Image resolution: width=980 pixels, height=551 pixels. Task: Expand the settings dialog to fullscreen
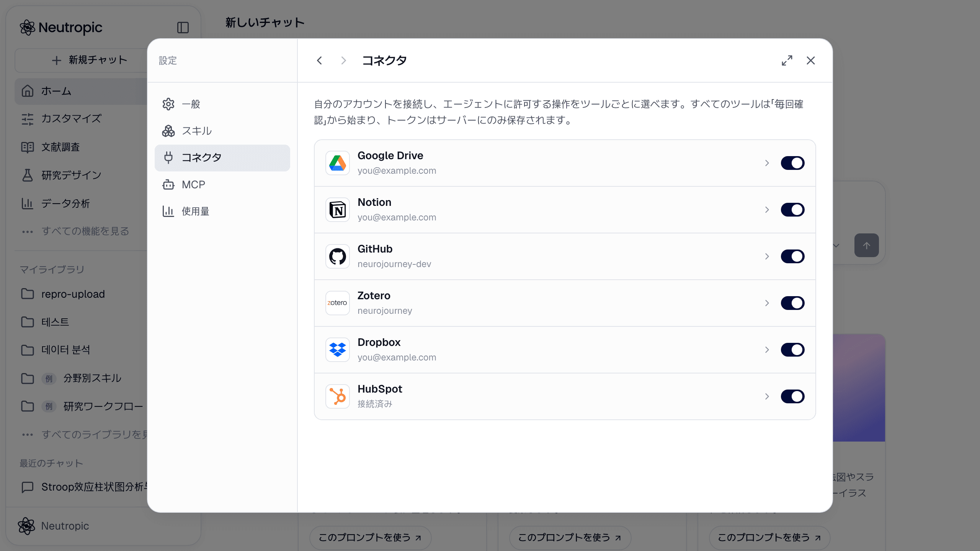(787, 60)
